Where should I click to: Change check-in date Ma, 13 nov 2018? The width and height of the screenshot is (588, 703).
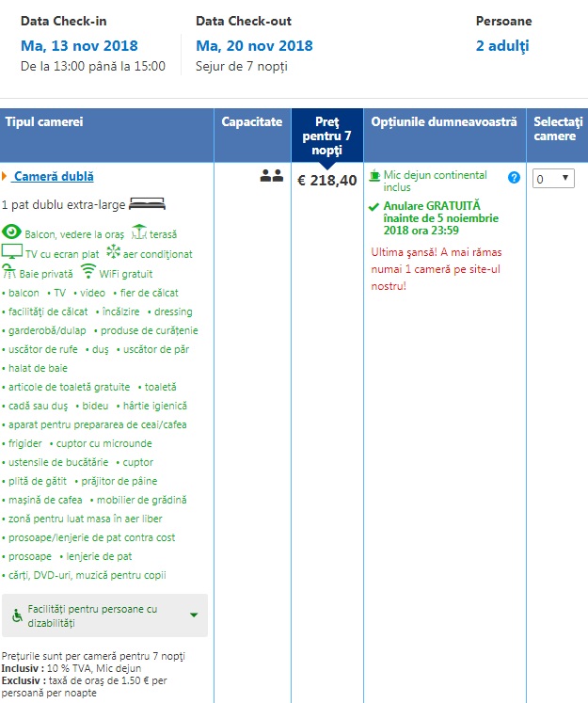click(79, 46)
